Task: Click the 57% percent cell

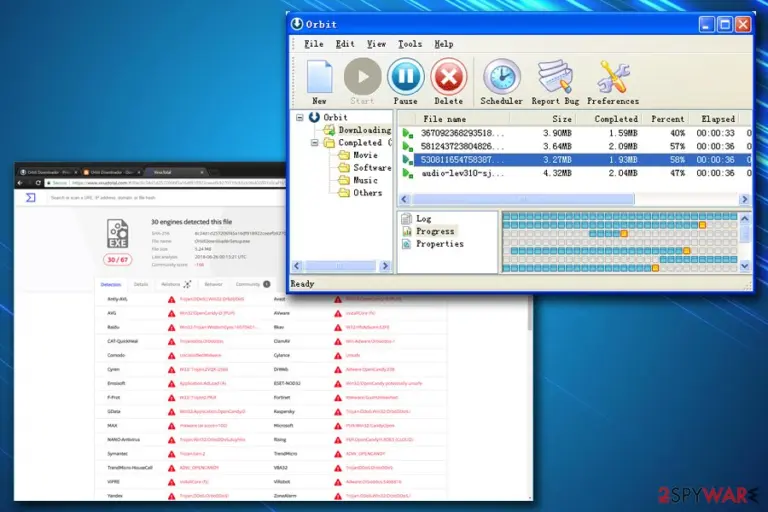Action: tap(677, 146)
